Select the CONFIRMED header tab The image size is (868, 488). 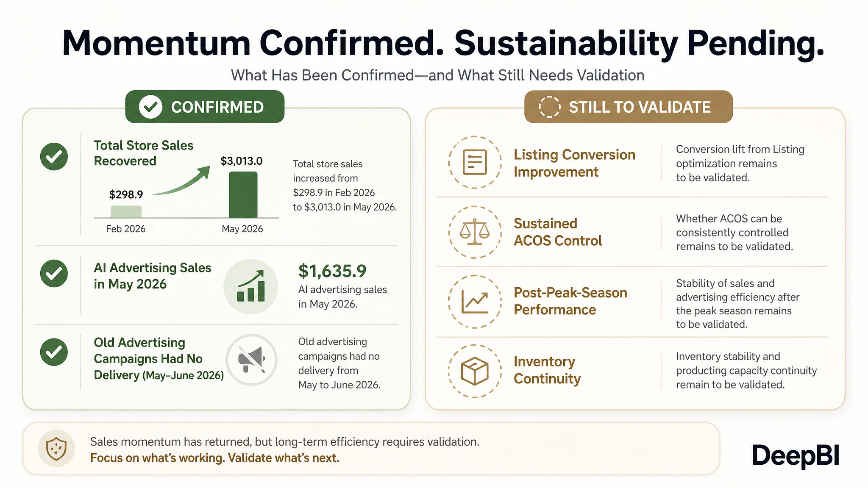click(x=205, y=107)
